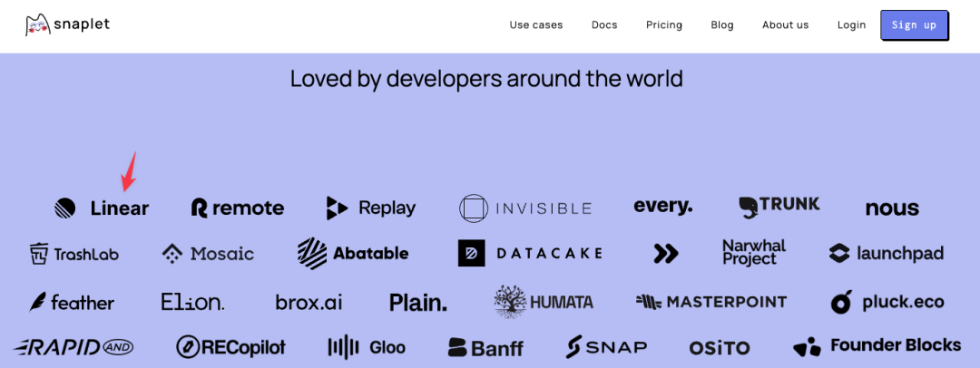Click the 'snaplet' brand name text
Viewport: 980px width, 368px height.
tap(83, 24)
